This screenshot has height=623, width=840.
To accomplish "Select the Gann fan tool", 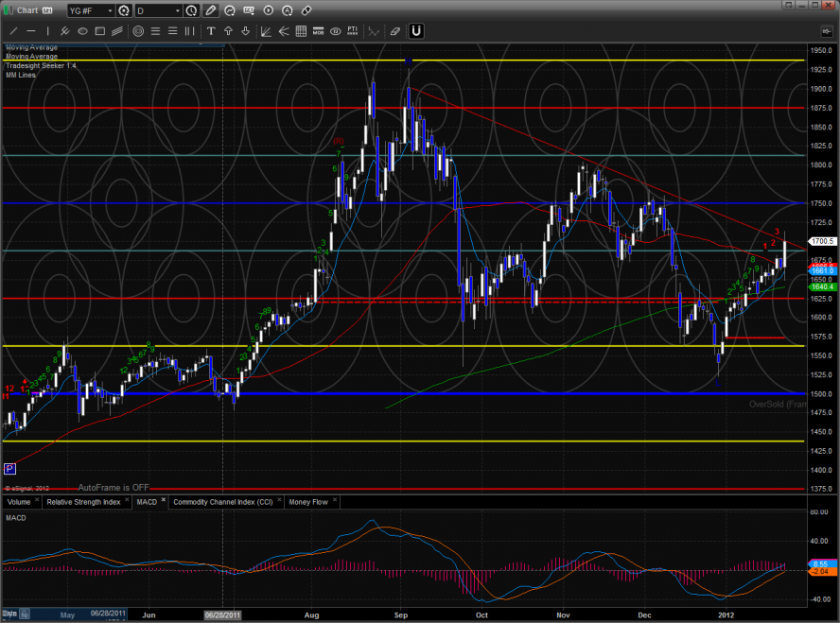I will [266, 31].
